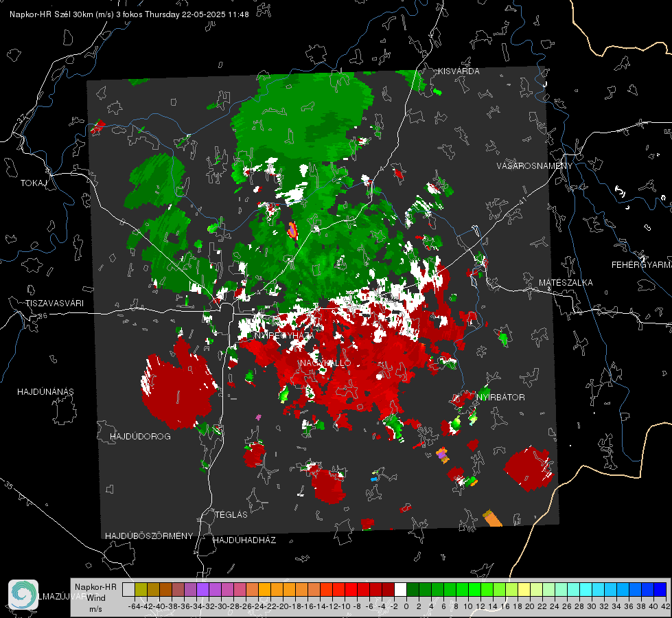Select the yellow swatch between 18 and 20
Image resolution: width=672 pixels, height=618 pixels.
coord(524,589)
